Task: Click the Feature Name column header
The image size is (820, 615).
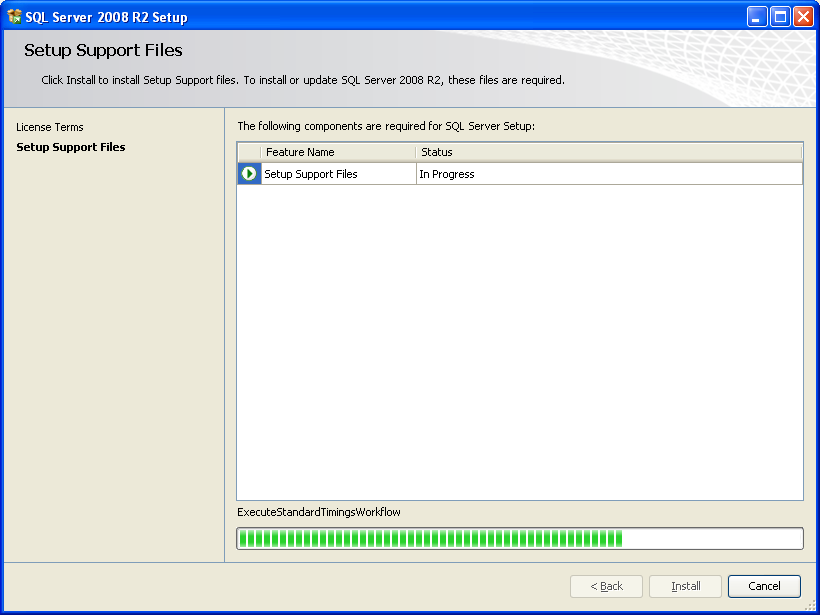Action: (338, 152)
